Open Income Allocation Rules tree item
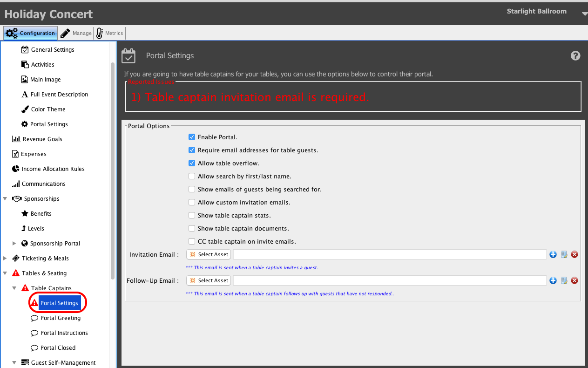 [x=53, y=169]
